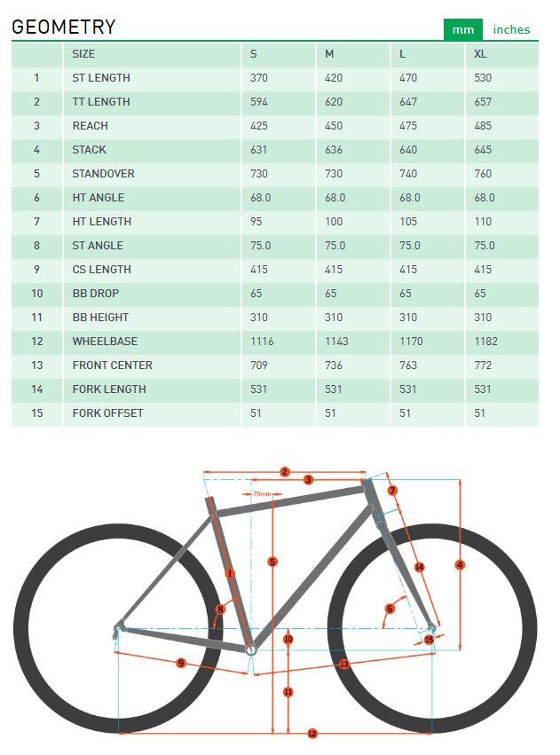Click marker 4 for stack height
Viewport: 560px width, 755px height.
pyautogui.click(x=460, y=564)
